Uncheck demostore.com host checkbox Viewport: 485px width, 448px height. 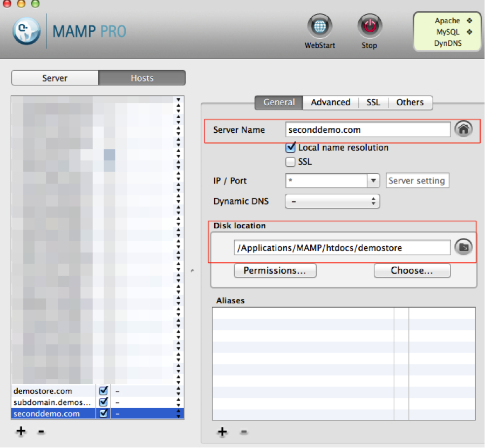point(103,391)
